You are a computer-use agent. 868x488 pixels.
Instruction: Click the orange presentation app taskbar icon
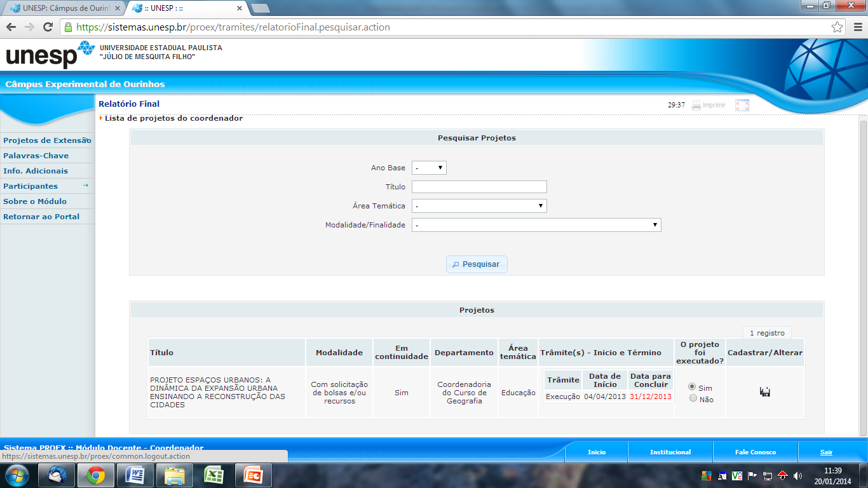[x=254, y=475]
